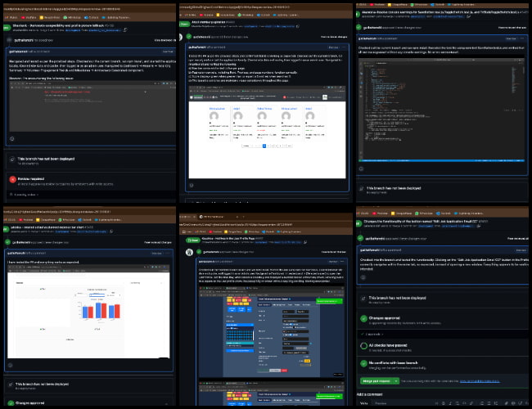
Task: Add a reaction below the VS Code screenshot
Action: click(361, 169)
